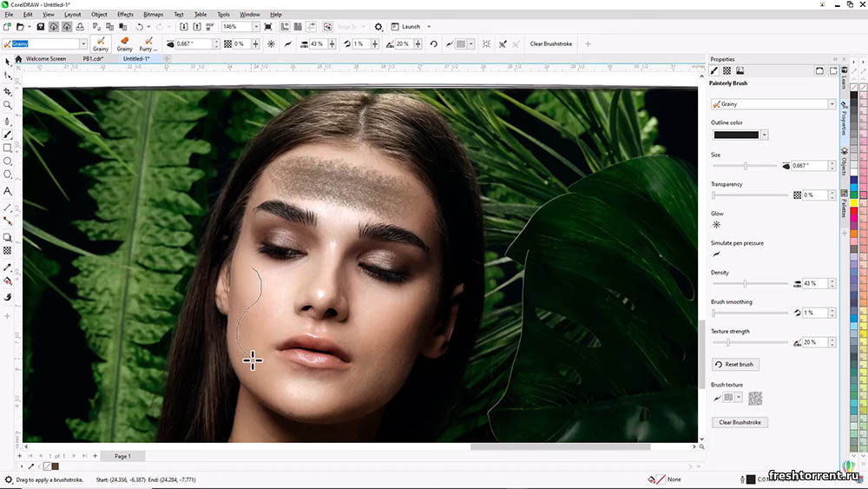The image size is (868, 489).
Task: Open the brush name dropdown in property bar
Action: (83, 43)
